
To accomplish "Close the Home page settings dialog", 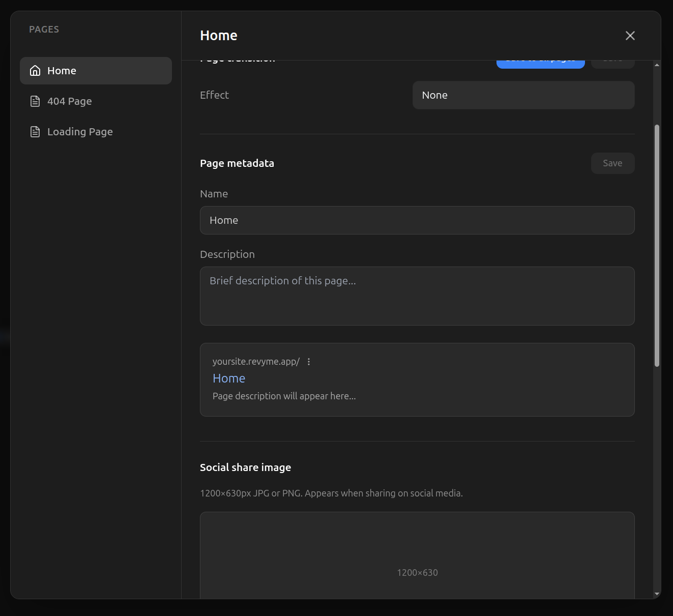I will pos(630,36).
